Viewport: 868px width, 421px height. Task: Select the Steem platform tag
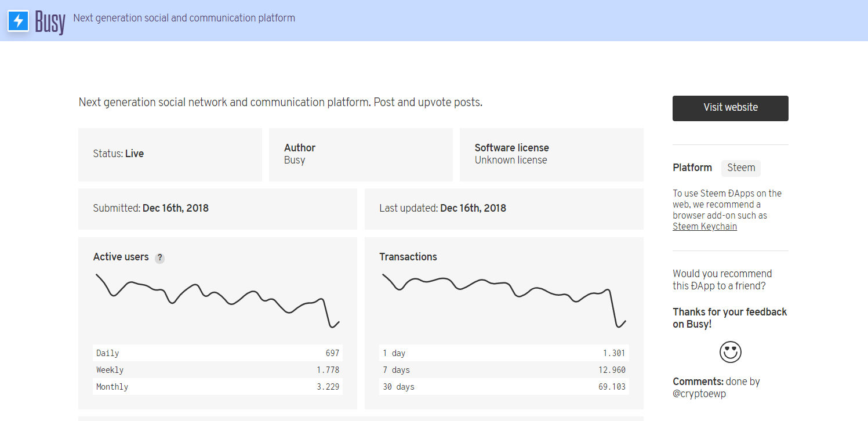click(741, 168)
